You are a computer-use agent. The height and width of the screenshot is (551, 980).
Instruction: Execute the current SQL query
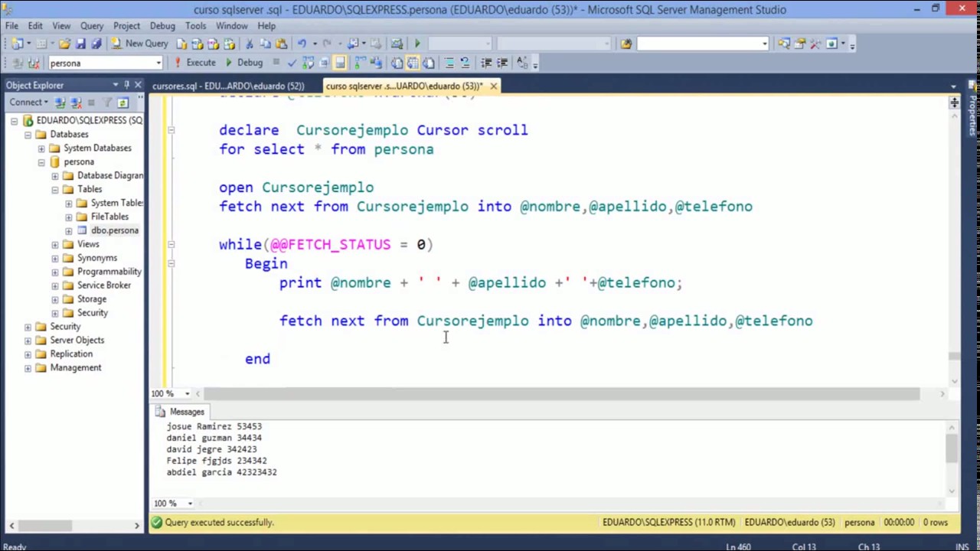point(194,63)
